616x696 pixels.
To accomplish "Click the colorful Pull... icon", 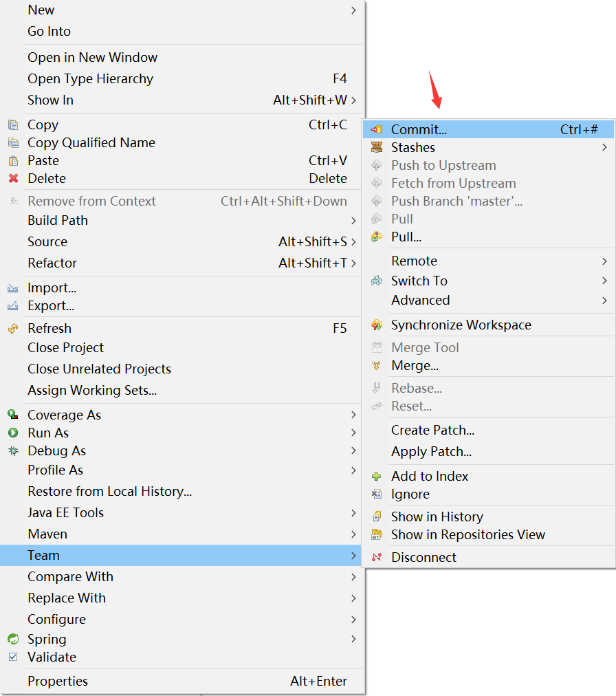I will click(376, 237).
